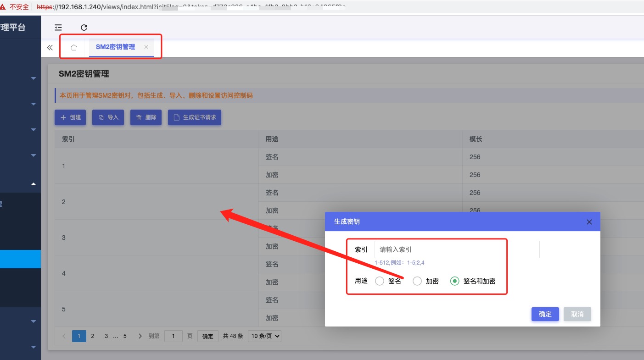Go to page 2 in pagination
Viewport: 644px width, 360px height.
pos(93,336)
